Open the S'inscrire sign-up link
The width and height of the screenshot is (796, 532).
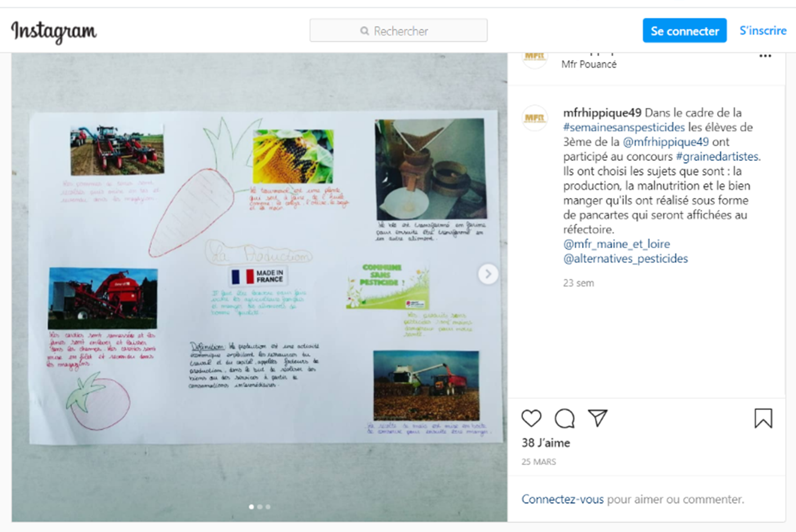(x=763, y=31)
